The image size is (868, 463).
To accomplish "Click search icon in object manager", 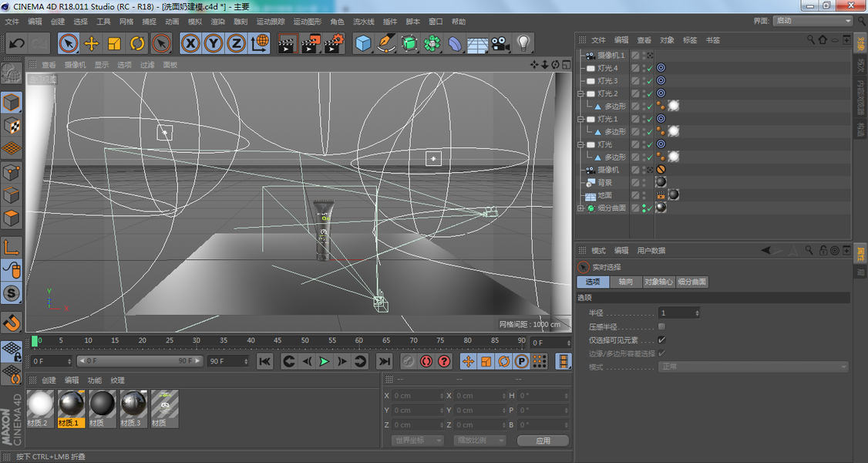I will pyautogui.click(x=810, y=40).
